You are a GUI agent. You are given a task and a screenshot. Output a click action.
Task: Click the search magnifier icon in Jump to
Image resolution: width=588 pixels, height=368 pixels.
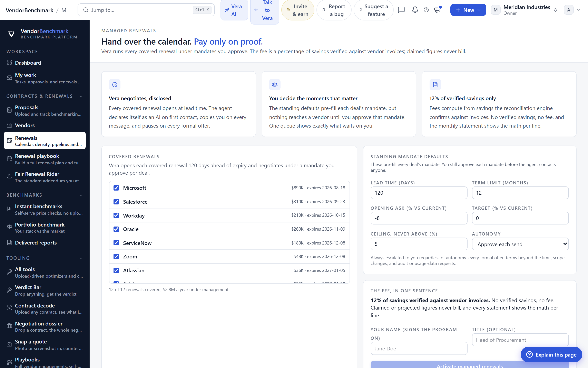tap(86, 10)
